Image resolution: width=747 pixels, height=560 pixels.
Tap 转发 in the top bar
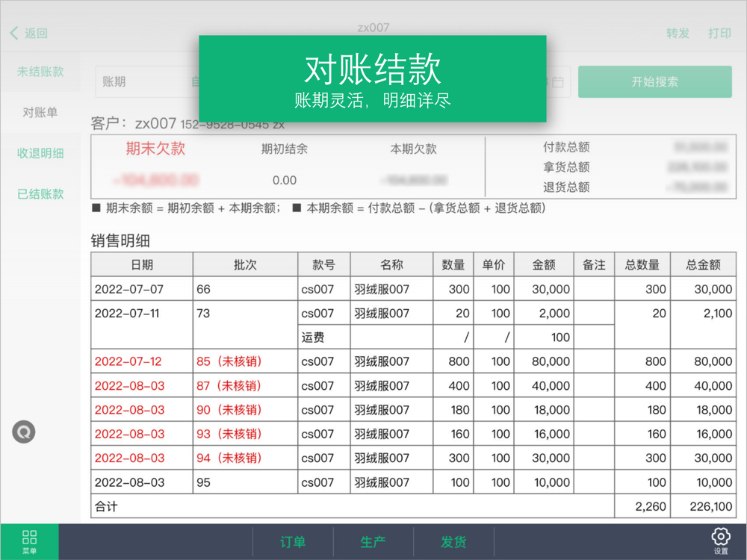[678, 34]
